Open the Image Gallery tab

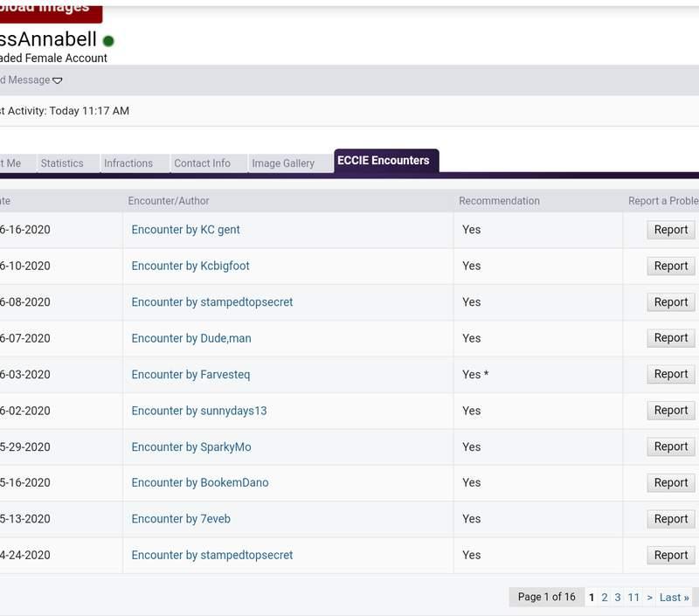283,163
